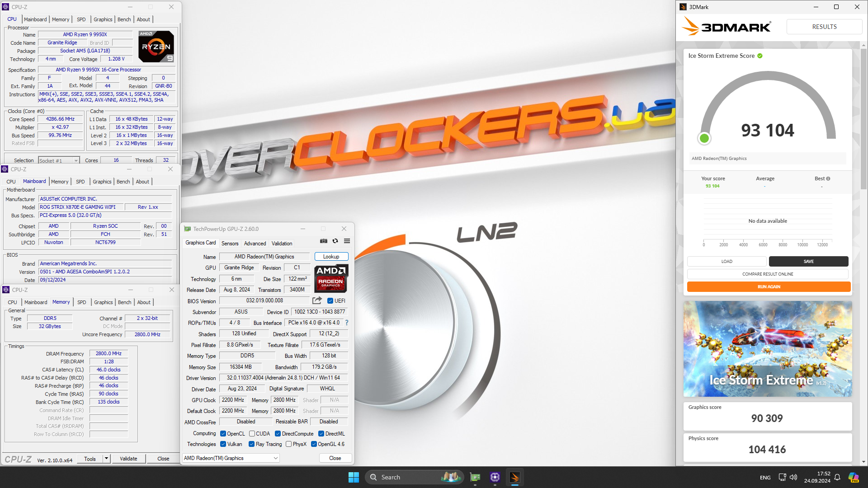Click the BIOS version share/export icon
This screenshot has height=488, width=868.
click(x=317, y=300)
